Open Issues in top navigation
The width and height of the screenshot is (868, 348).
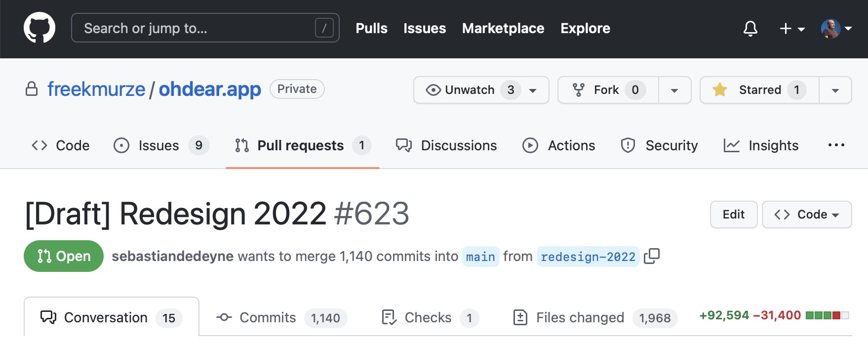tap(425, 28)
